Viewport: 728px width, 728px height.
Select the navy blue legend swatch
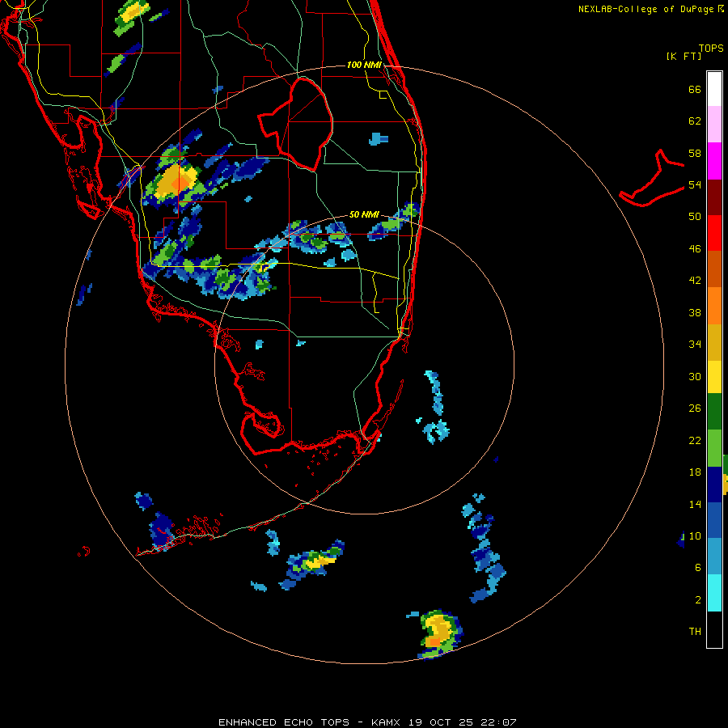pos(714,485)
